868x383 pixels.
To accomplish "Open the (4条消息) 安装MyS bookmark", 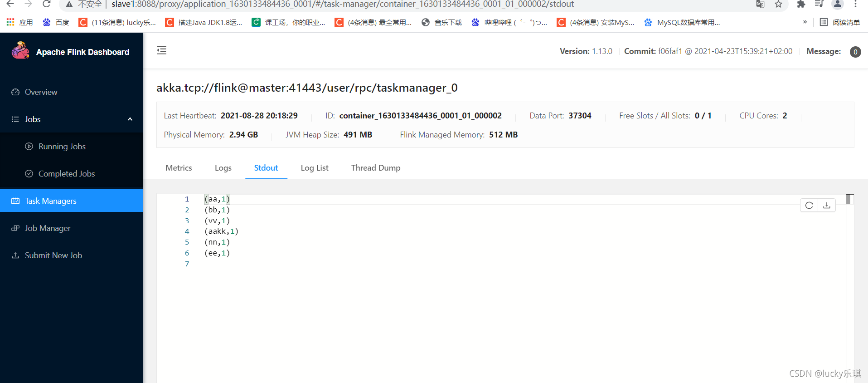I will point(596,22).
